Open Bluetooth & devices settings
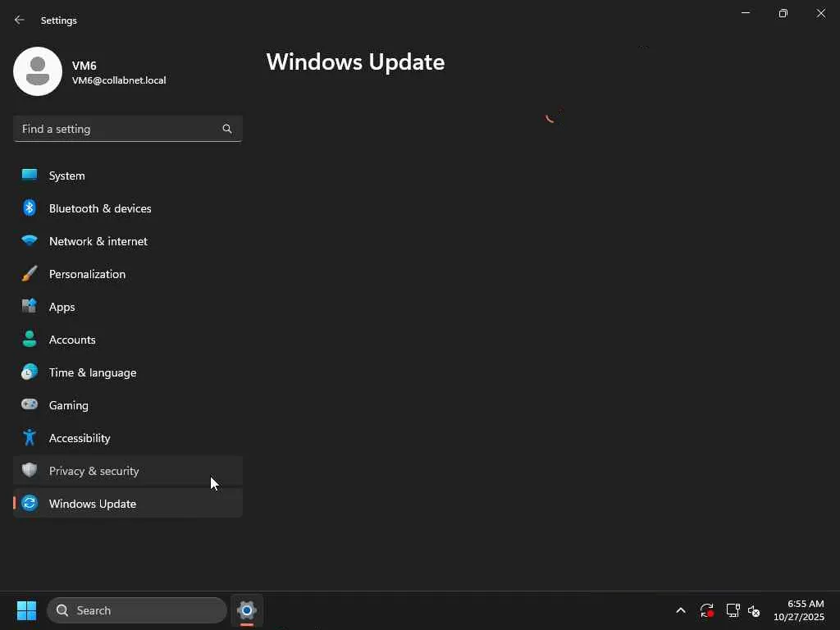Viewport: 840px width, 630px height. (128, 208)
